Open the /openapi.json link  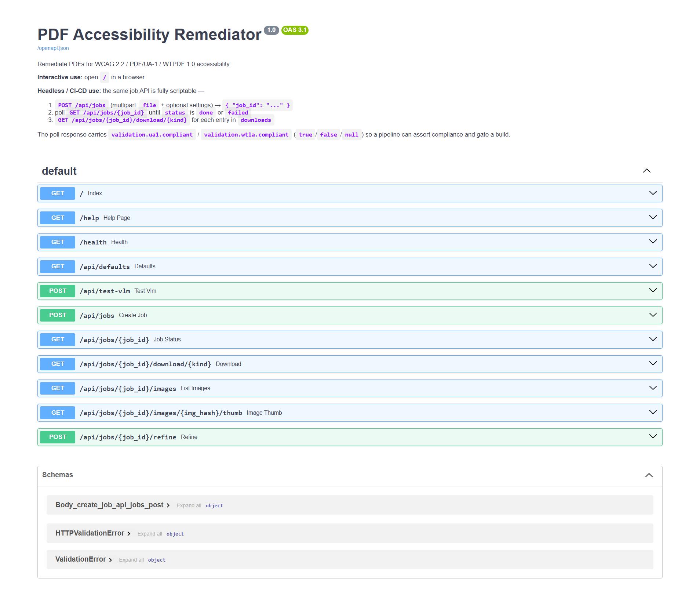pos(53,48)
